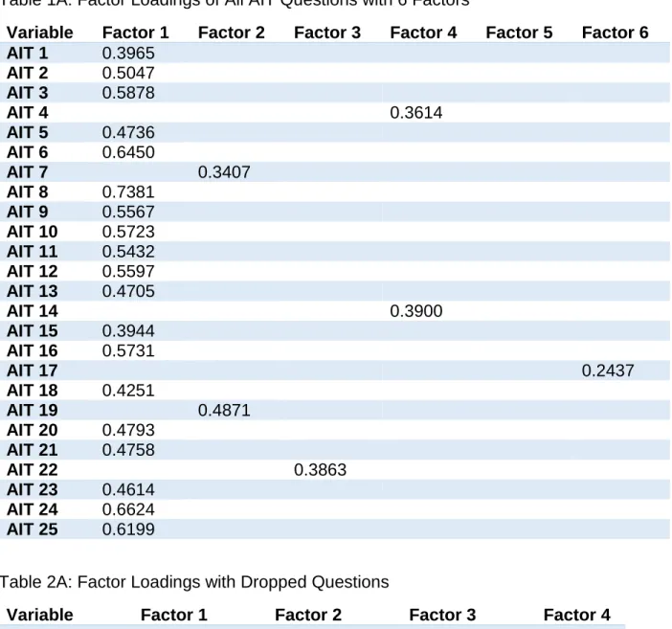Click the Factor 1 header in Table 2A
672x629 pixels.
174,616
